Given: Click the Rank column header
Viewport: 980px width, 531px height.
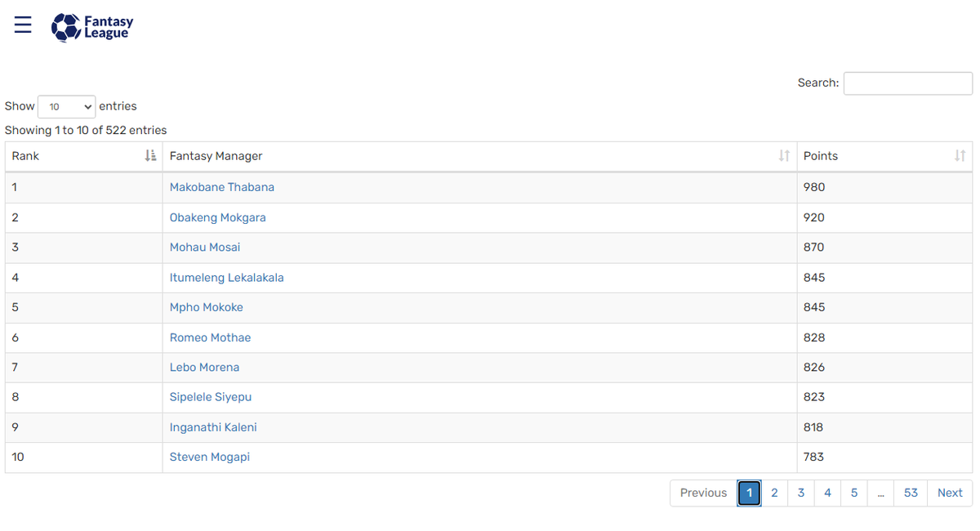Looking at the screenshot, I should tap(84, 156).
